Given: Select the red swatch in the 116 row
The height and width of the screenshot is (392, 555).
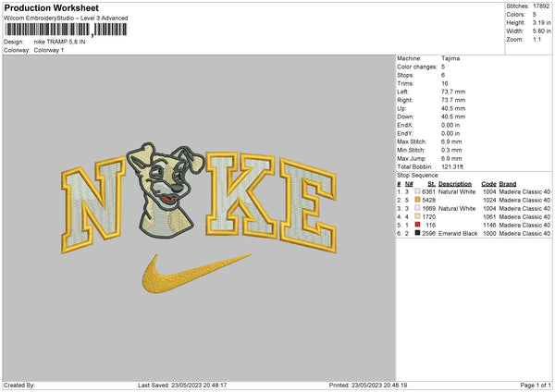Looking at the screenshot, I should (x=418, y=225).
